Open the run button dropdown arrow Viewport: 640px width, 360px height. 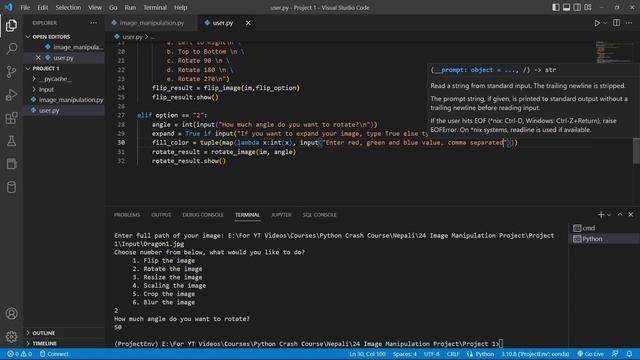click(605, 23)
